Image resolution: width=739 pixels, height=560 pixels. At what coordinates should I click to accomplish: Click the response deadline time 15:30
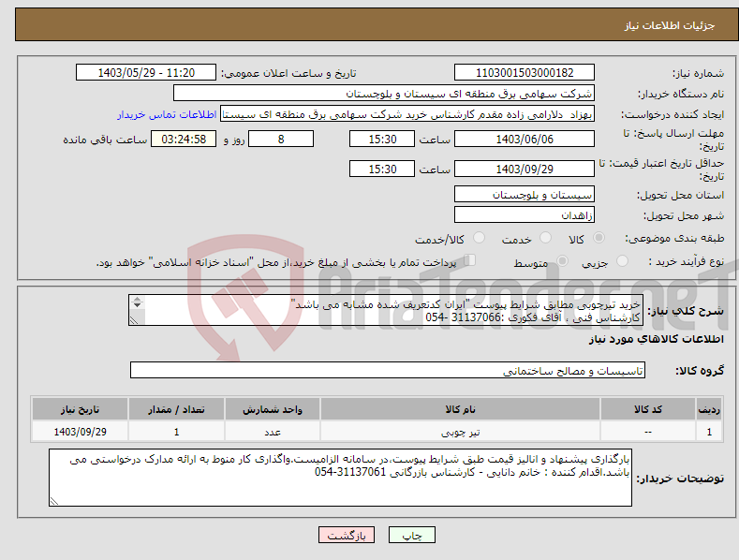point(382,139)
